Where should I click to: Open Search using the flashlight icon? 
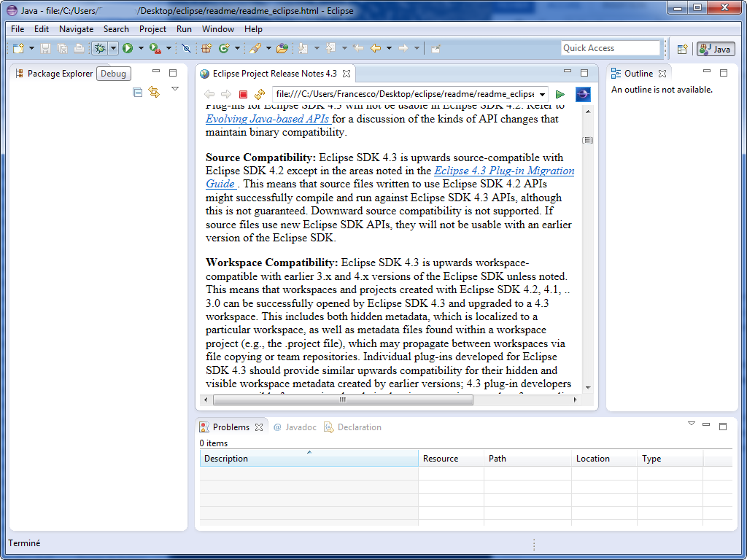tap(255, 49)
